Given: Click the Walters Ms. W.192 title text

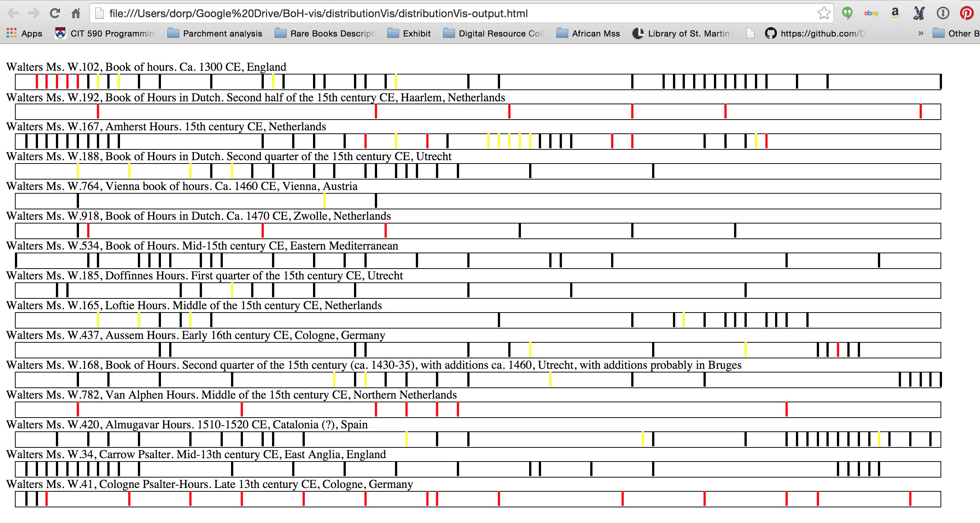Looking at the screenshot, I should point(256,98).
